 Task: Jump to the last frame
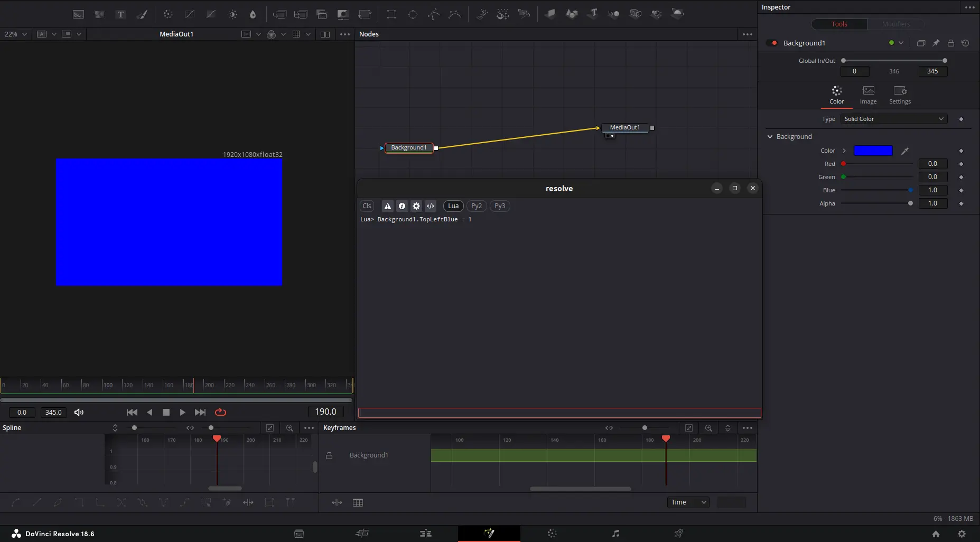point(200,412)
